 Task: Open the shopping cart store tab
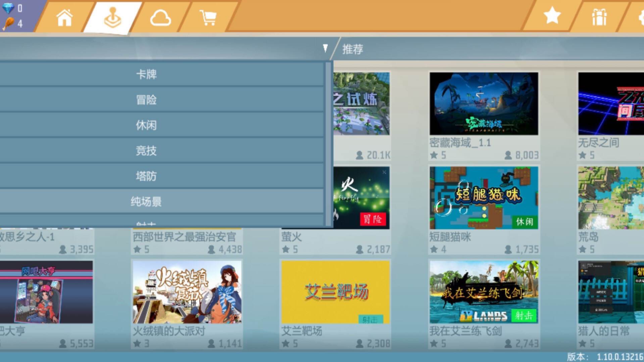click(x=208, y=18)
